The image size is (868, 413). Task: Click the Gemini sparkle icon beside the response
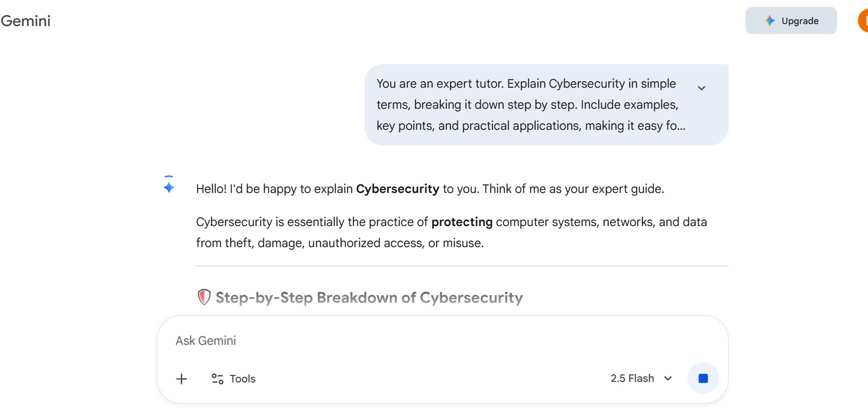click(x=169, y=187)
